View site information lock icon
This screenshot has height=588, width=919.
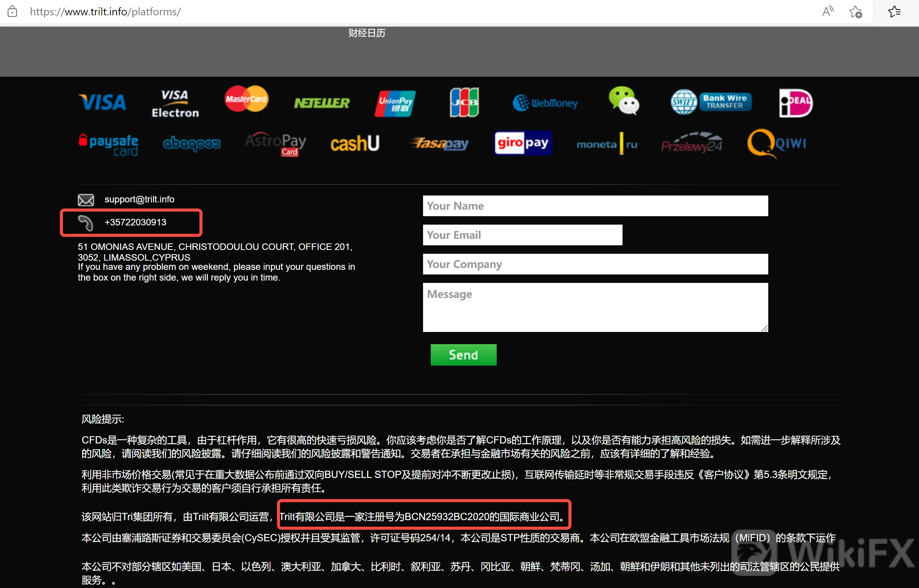point(12,11)
